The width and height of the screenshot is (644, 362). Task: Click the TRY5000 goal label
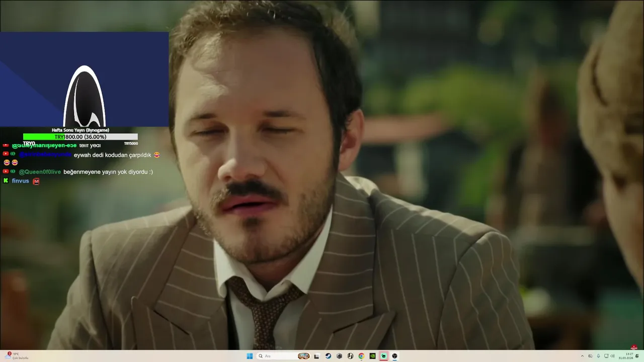tap(131, 143)
